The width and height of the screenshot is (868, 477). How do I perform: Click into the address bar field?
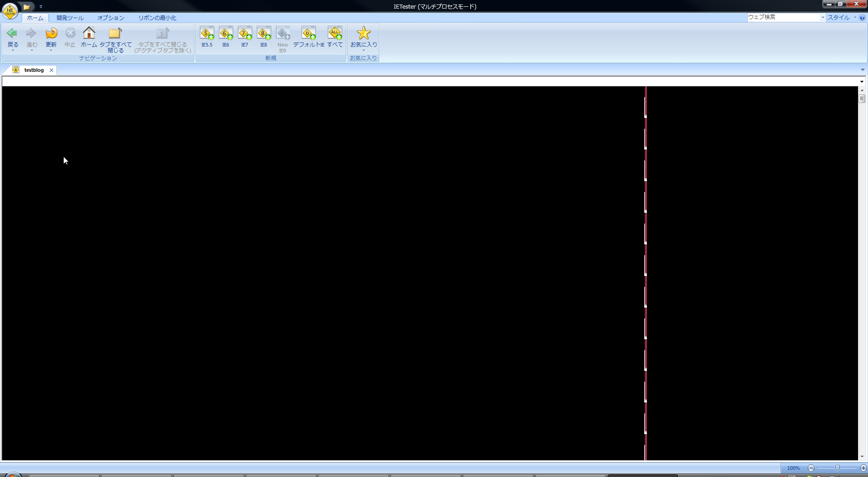[430, 82]
